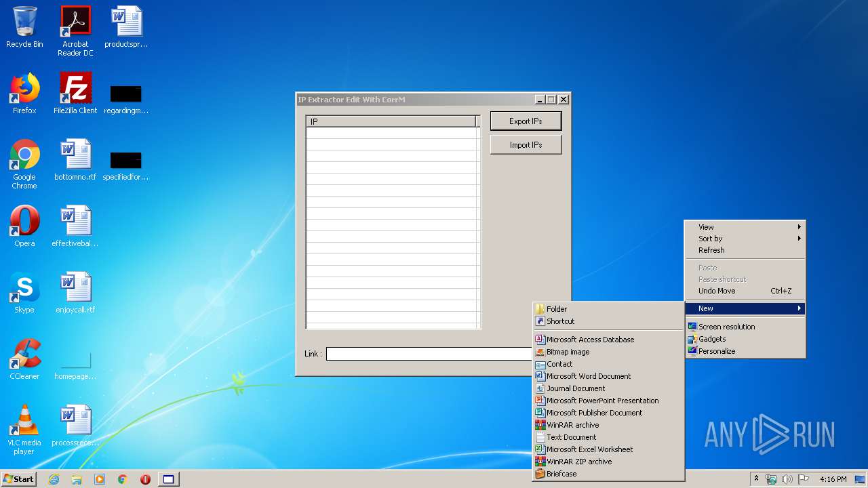Click the Show desktop taskbar button

(x=861, y=479)
